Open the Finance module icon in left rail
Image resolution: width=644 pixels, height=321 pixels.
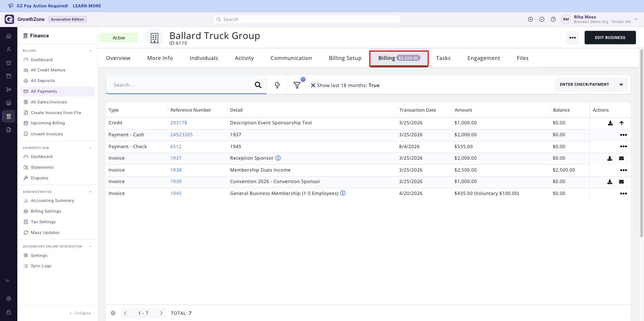[x=9, y=117]
